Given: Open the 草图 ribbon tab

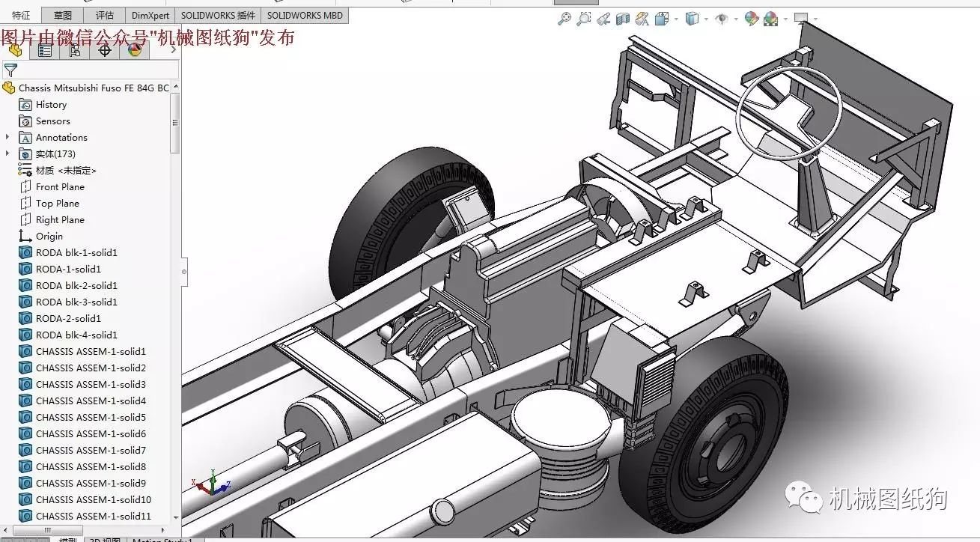Looking at the screenshot, I should coord(63,15).
